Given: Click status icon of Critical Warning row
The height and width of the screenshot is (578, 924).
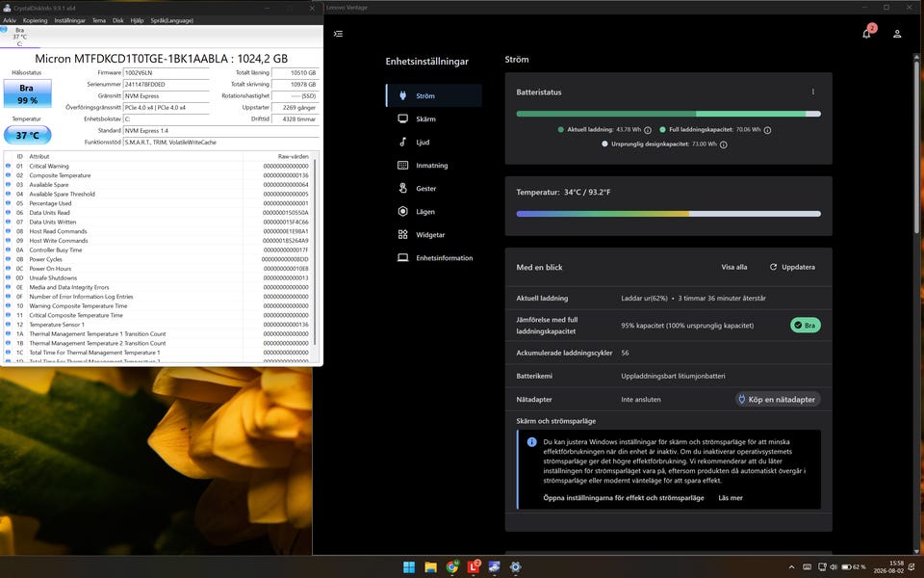Looking at the screenshot, I should [x=8, y=167].
